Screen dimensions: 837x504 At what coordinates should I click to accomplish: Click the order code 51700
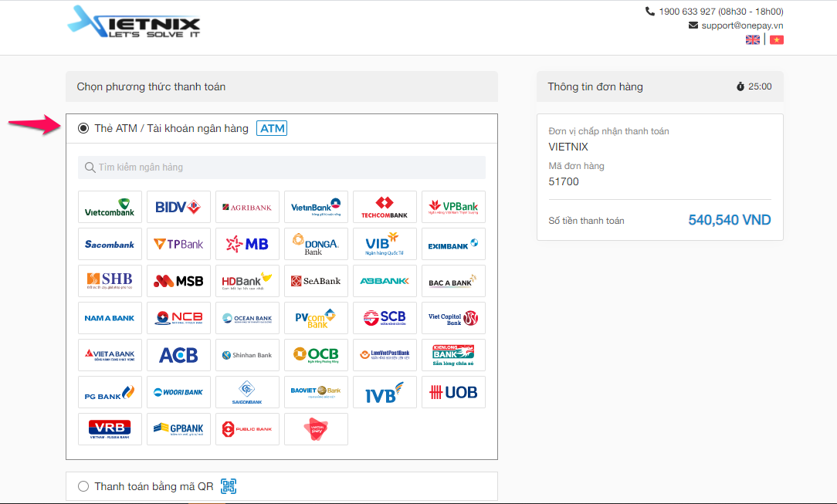pos(564,182)
